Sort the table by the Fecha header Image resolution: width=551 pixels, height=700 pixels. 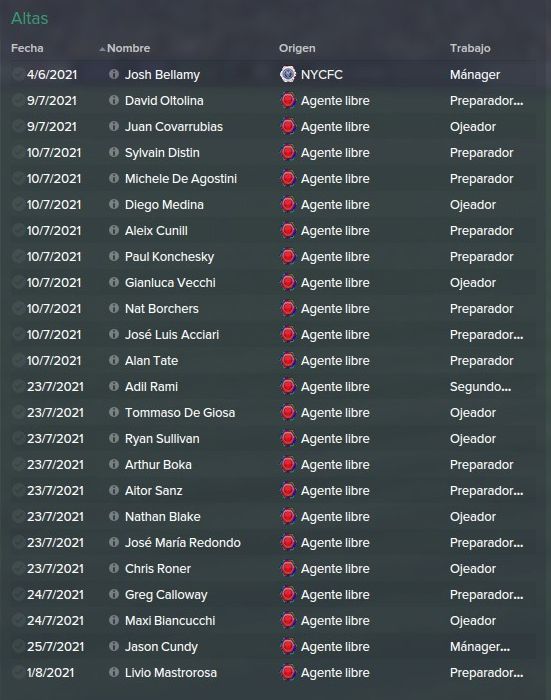(27, 48)
